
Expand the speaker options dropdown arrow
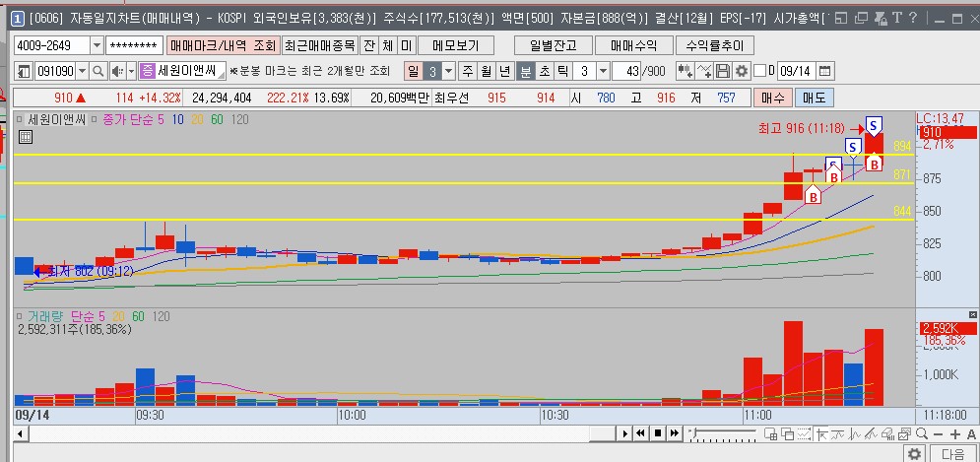[131, 71]
